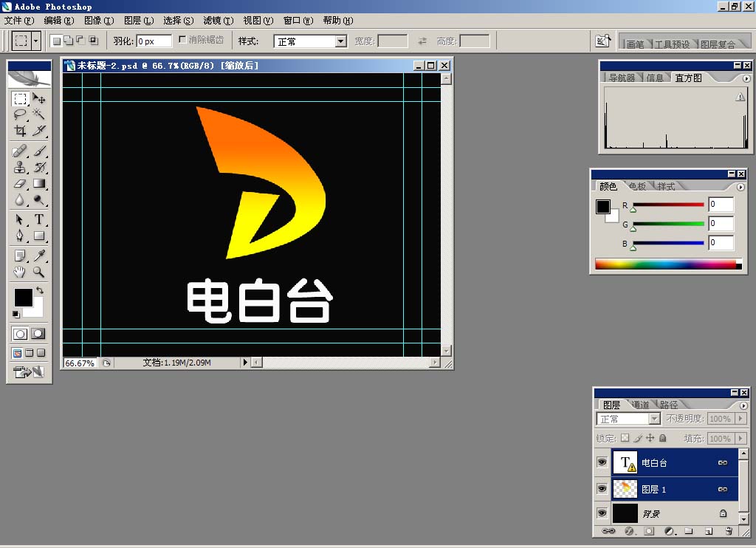Pick the Zoom magnifier tool
Image resolution: width=756 pixels, height=548 pixels.
[38, 272]
